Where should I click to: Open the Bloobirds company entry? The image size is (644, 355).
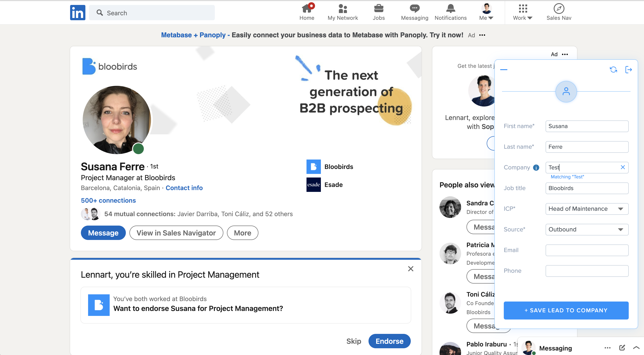[330, 167]
